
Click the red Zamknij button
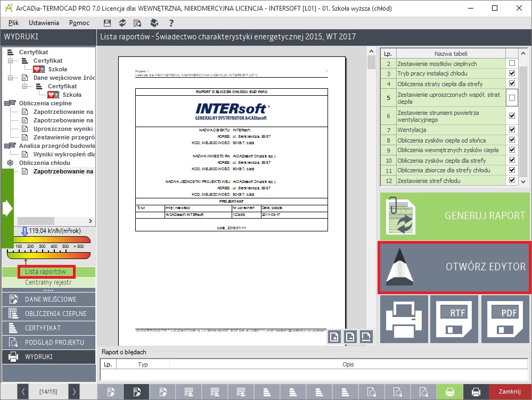[x=510, y=392]
